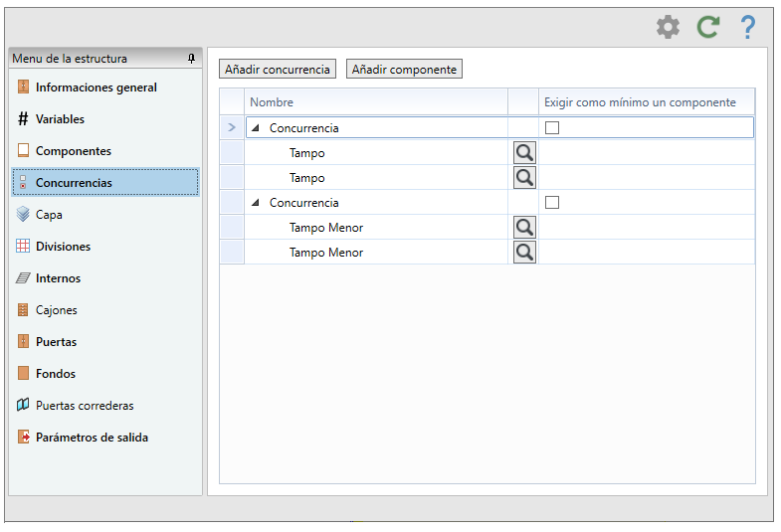Pin the Menu de la estructura panel

click(x=191, y=59)
